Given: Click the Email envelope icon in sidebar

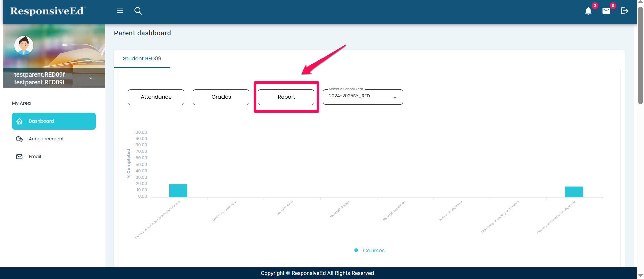Looking at the screenshot, I should 19,157.
